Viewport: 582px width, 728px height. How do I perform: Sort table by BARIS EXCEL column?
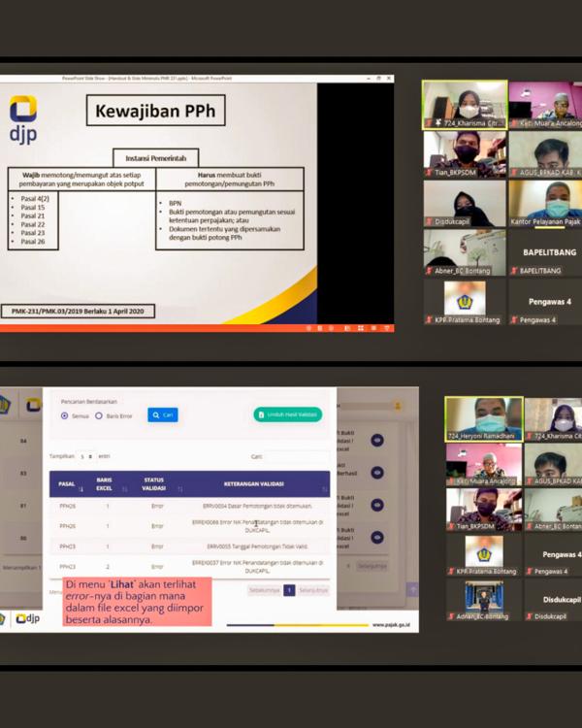pos(105,483)
